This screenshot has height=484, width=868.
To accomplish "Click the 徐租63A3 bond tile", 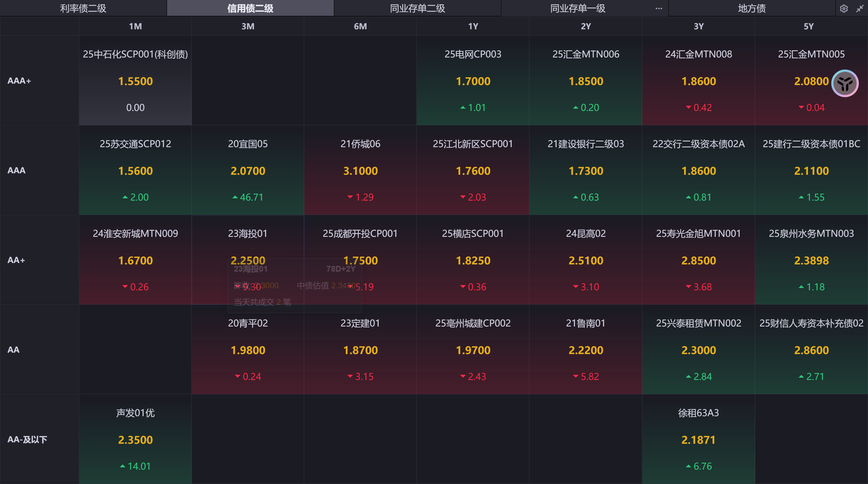I will click(x=698, y=439).
